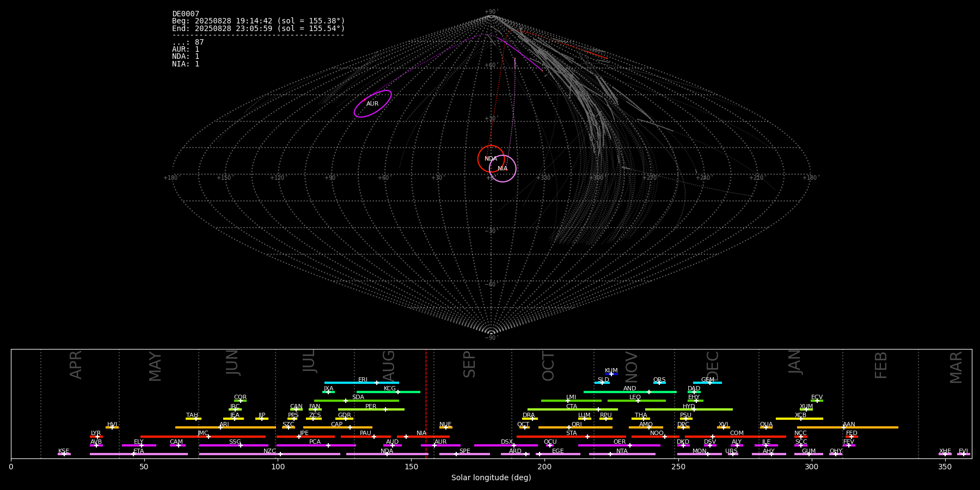Click the KCG shower label in the timeline

pos(390,388)
